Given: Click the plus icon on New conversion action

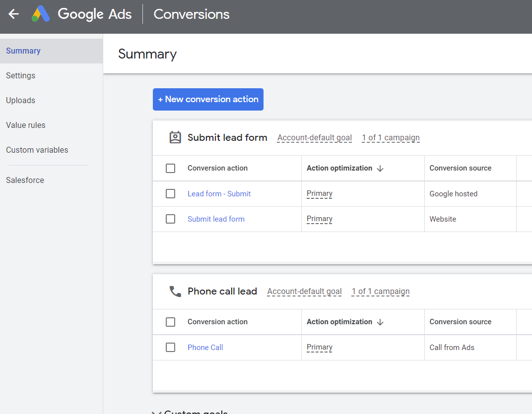Looking at the screenshot, I should tap(161, 99).
